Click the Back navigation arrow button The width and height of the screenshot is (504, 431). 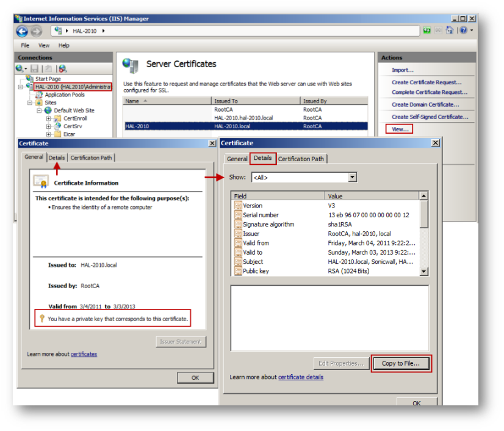[22, 31]
